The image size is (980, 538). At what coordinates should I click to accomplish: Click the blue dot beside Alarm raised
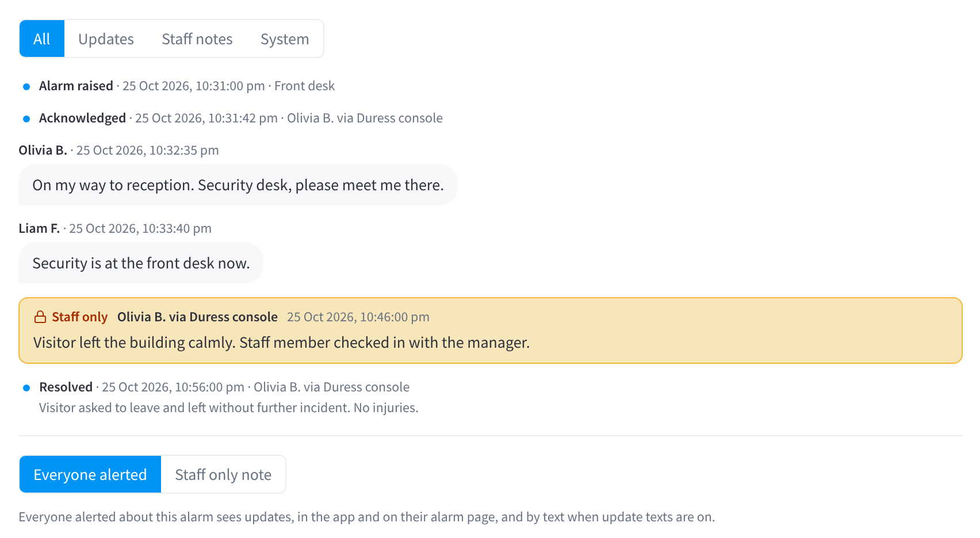26,87
